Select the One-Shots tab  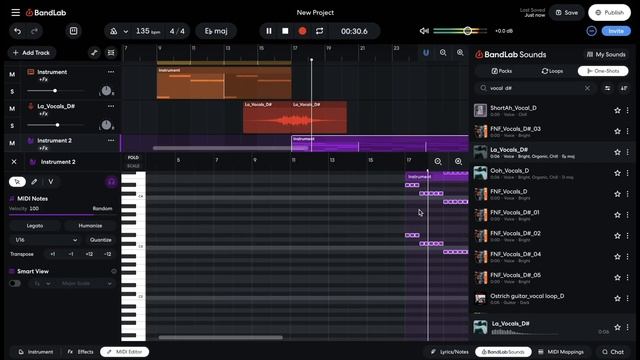[x=603, y=71]
